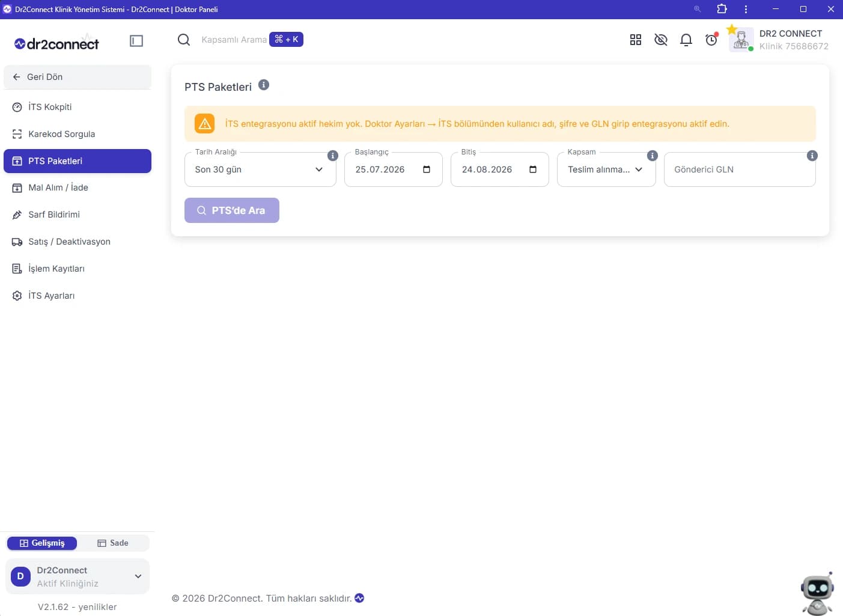Open the Bitiş calendar picker icon
Viewport: 843px width, 616px height.
[533, 169]
